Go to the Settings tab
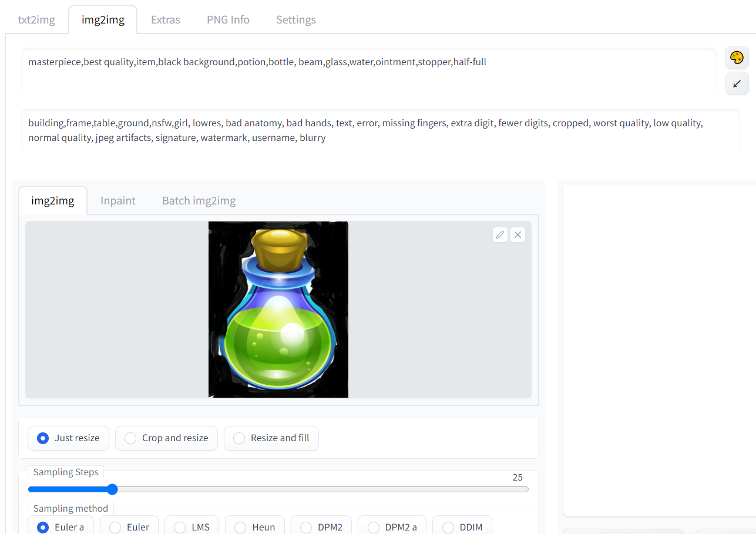Screen dimensions: 756x534 pos(296,20)
